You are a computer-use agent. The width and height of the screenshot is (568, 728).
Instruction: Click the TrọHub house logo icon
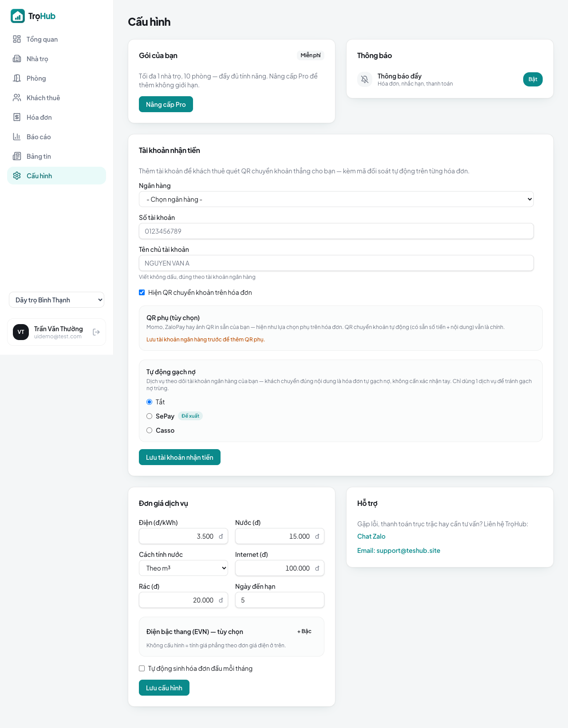18,16
